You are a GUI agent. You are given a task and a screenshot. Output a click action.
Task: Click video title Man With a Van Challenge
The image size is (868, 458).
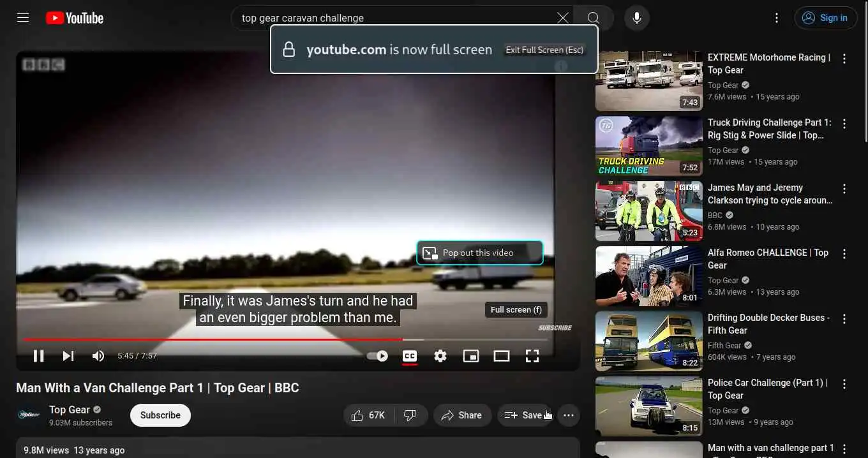click(x=158, y=388)
